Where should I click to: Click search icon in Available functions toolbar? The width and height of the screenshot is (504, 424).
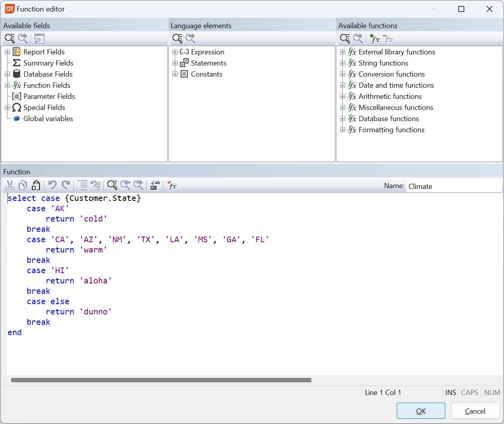coord(345,39)
